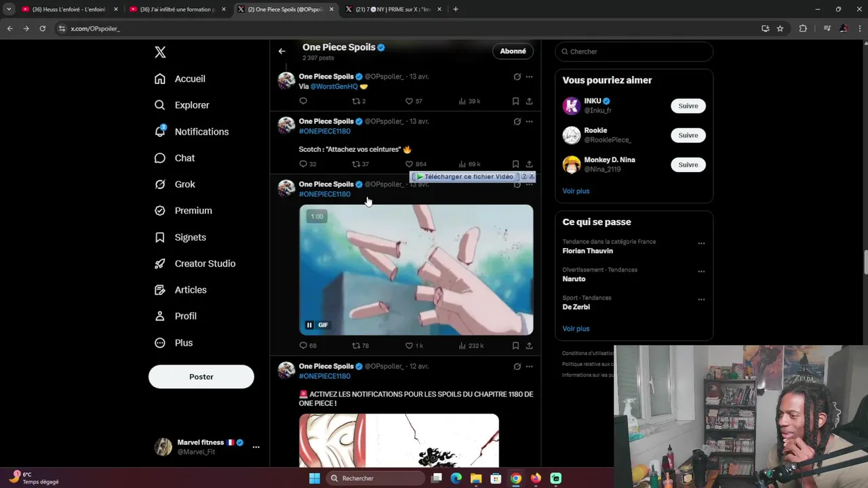
Task: Open more options on the 12 avr. post
Action: coord(530,367)
